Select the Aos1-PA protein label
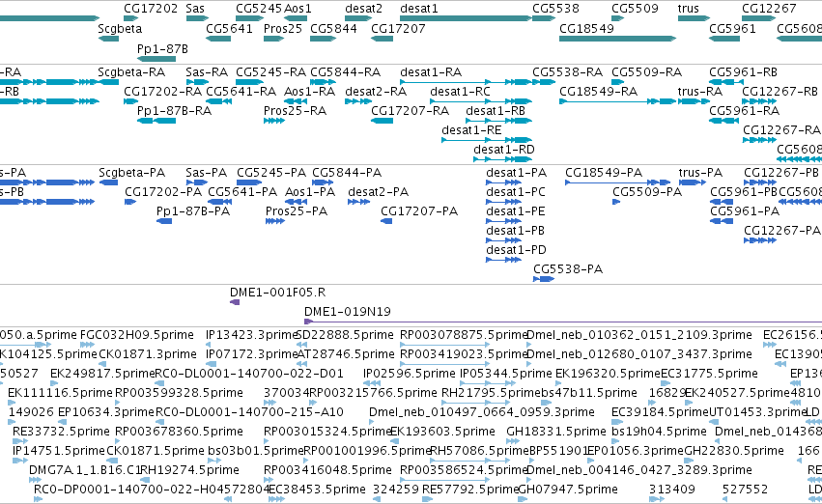The height and width of the screenshot is (504, 822). pyautogui.click(x=310, y=192)
